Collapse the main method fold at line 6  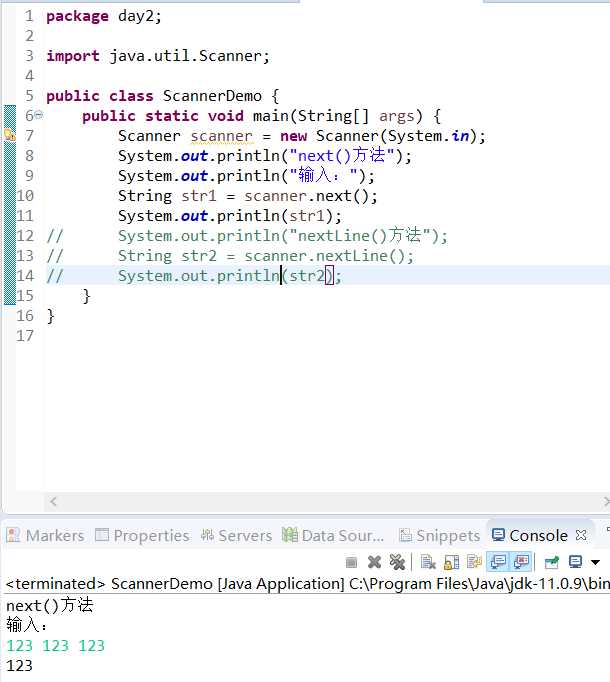click(39, 115)
